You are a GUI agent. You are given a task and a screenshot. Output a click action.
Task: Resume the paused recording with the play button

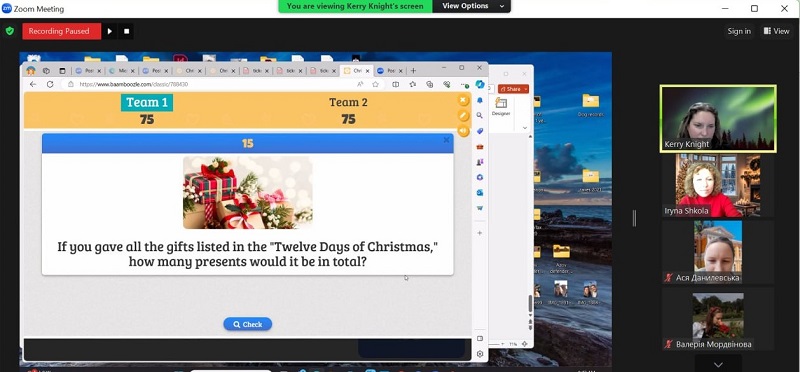click(109, 31)
